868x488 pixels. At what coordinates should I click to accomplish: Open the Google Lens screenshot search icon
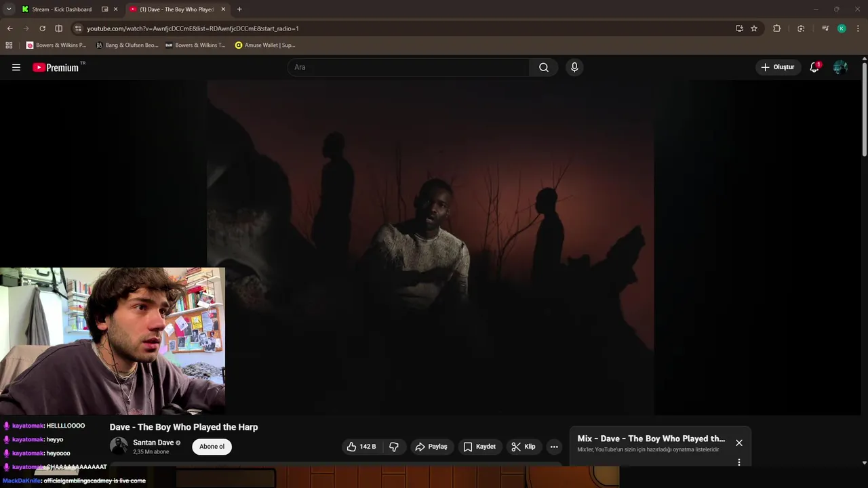pos(801,28)
